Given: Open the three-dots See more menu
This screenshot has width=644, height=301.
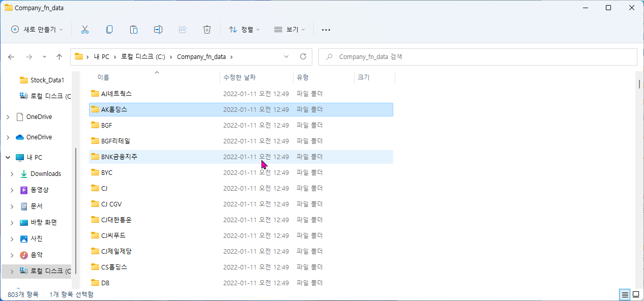Looking at the screenshot, I should click(x=326, y=30).
